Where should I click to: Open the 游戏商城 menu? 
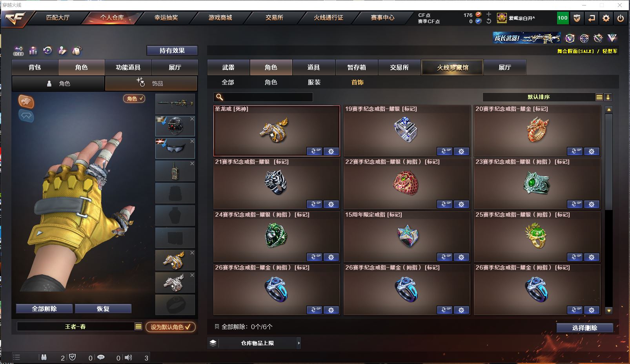pyautogui.click(x=220, y=18)
